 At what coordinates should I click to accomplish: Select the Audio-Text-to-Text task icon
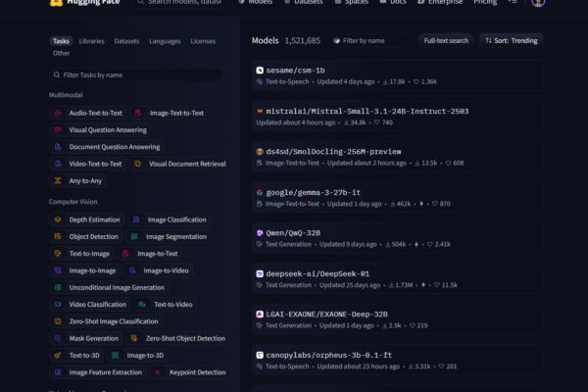pyautogui.click(x=59, y=113)
